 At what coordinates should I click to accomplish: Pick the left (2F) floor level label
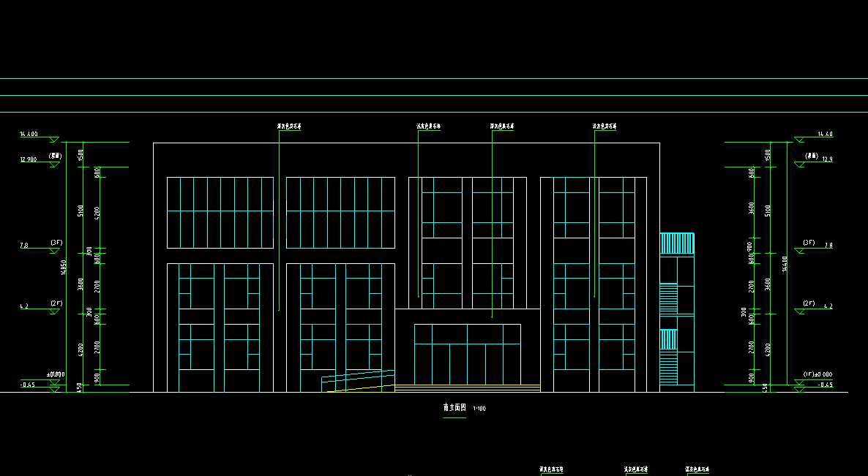click(x=56, y=303)
